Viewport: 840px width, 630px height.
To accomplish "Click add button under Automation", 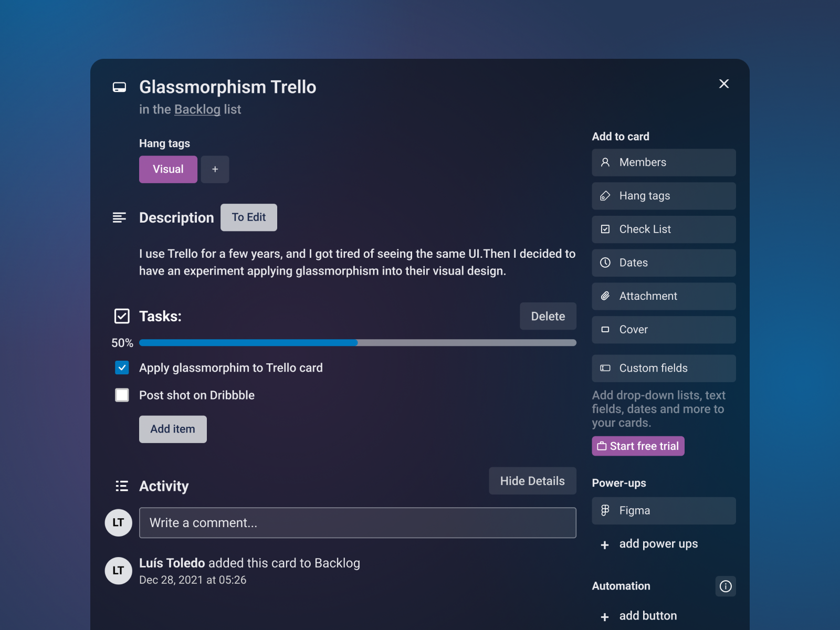I will [x=638, y=616].
